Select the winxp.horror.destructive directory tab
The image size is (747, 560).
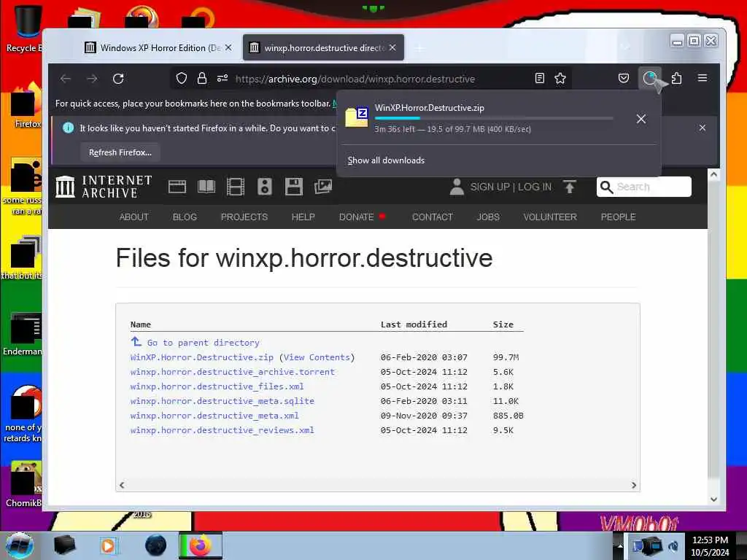click(323, 47)
